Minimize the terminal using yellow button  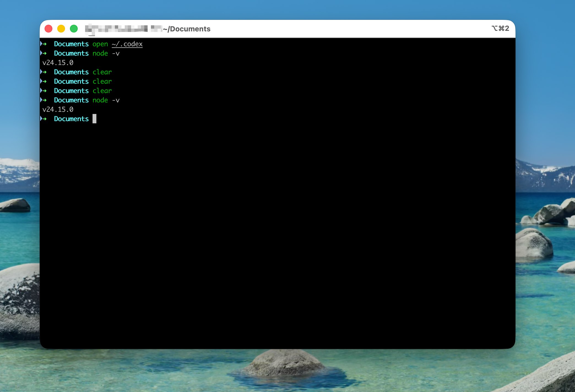(x=61, y=29)
